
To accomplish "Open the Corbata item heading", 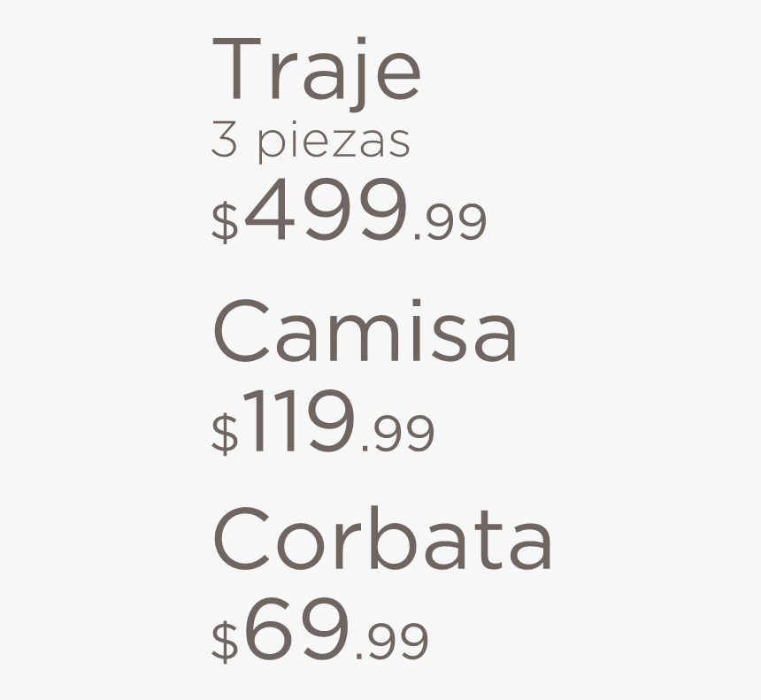I will 382,538.
